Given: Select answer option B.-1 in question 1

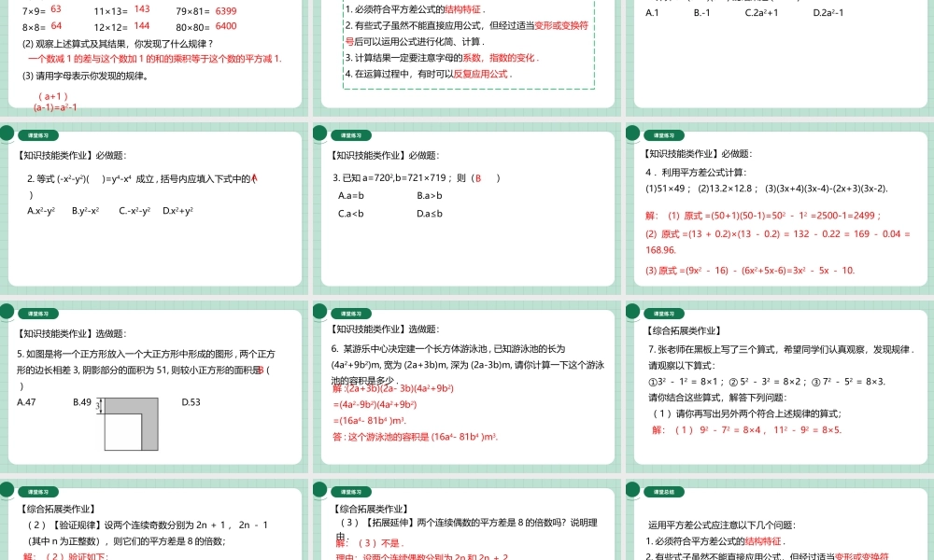Looking at the screenshot, I should click(x=701, y=13).
